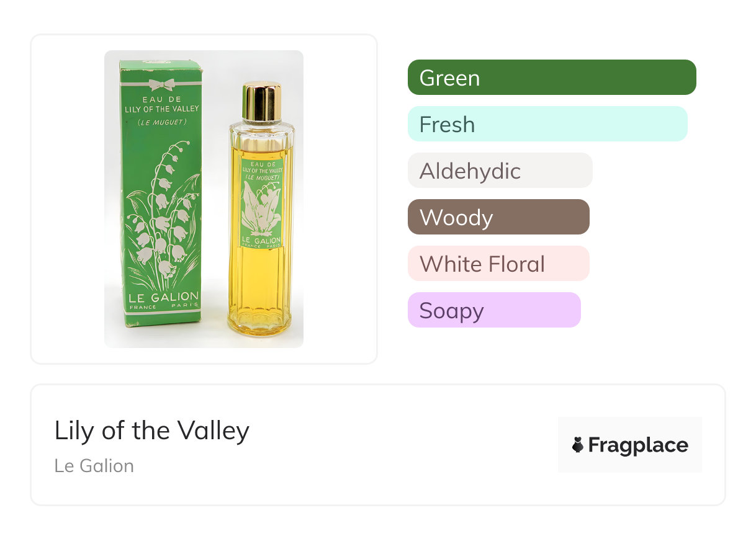Open the Lily of the Valley title link

tap(152, 431)
